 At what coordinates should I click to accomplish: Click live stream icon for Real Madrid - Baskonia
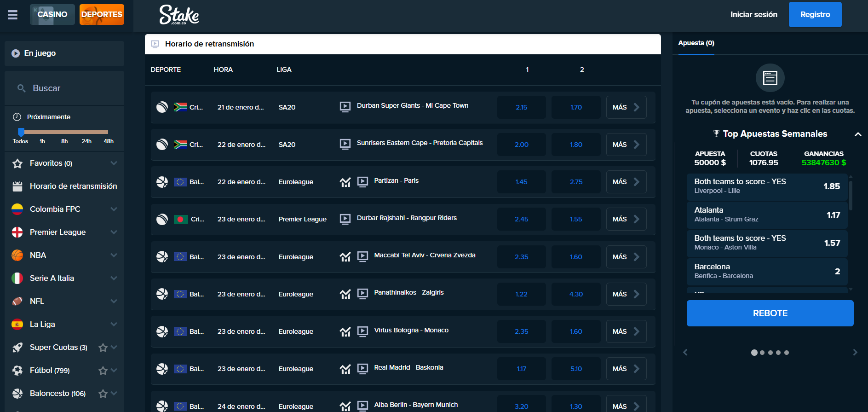tap(362, 369)
